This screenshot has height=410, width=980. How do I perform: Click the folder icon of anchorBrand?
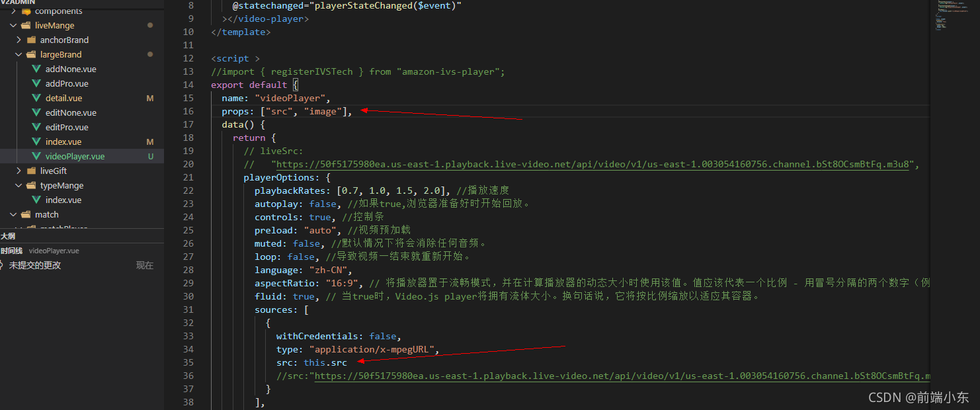[x=31, y=40]
